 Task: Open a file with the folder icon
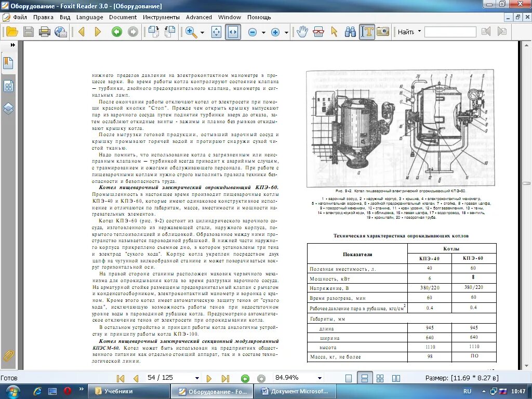(12, 32)
